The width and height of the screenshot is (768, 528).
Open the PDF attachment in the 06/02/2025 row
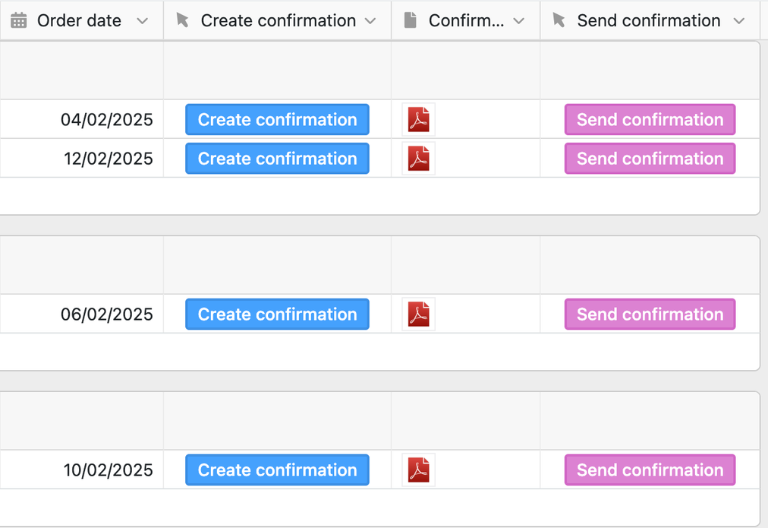coord(419,314)
